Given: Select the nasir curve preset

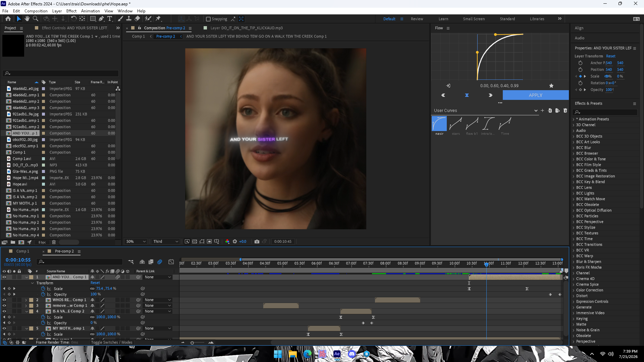Looking at the screenshot, I should 439,124.
